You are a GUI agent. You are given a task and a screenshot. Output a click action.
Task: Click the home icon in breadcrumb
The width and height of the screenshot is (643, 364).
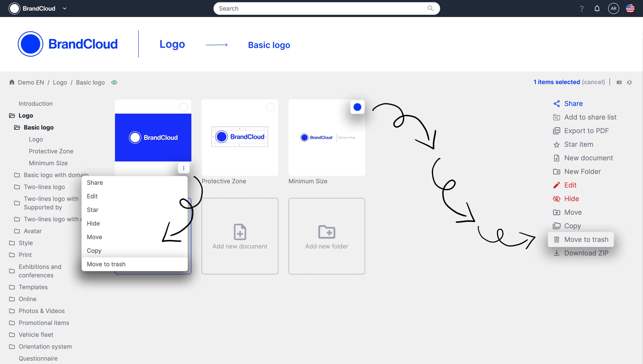(12, 82)
